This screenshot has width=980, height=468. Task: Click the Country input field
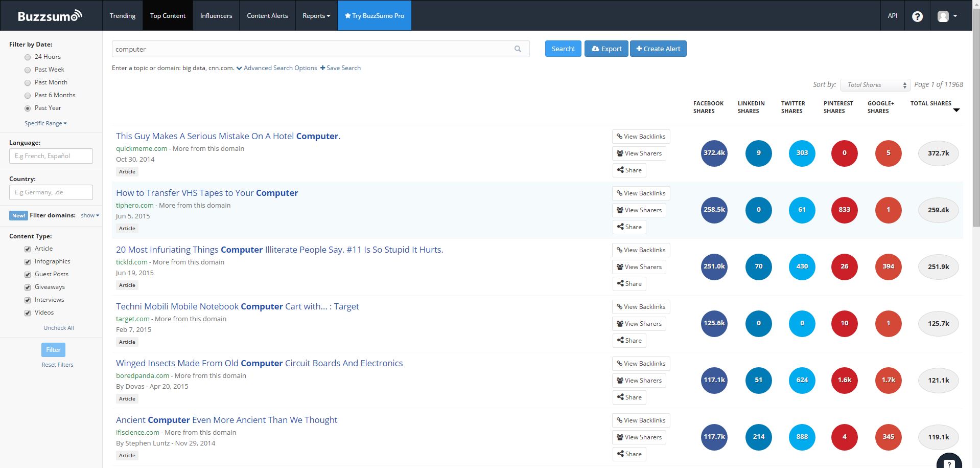tap(51, 192)
